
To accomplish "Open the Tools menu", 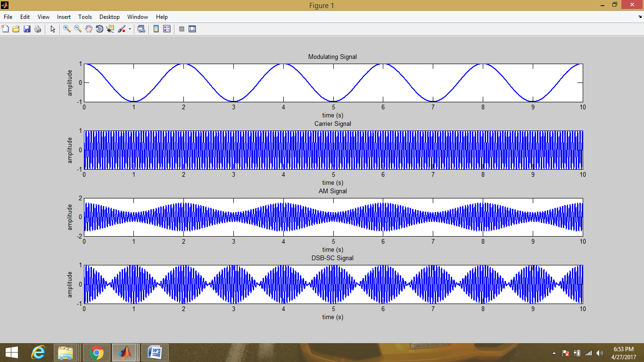I will click(85, 17).
